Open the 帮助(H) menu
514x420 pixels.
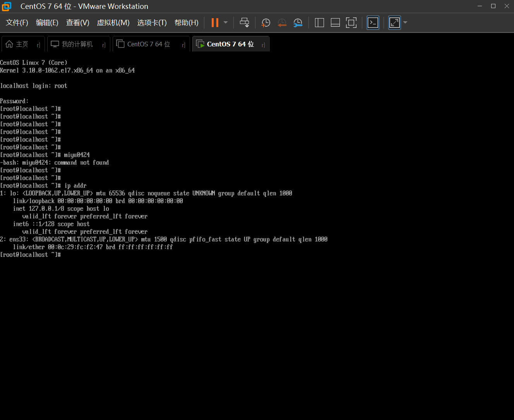point(187,23)
